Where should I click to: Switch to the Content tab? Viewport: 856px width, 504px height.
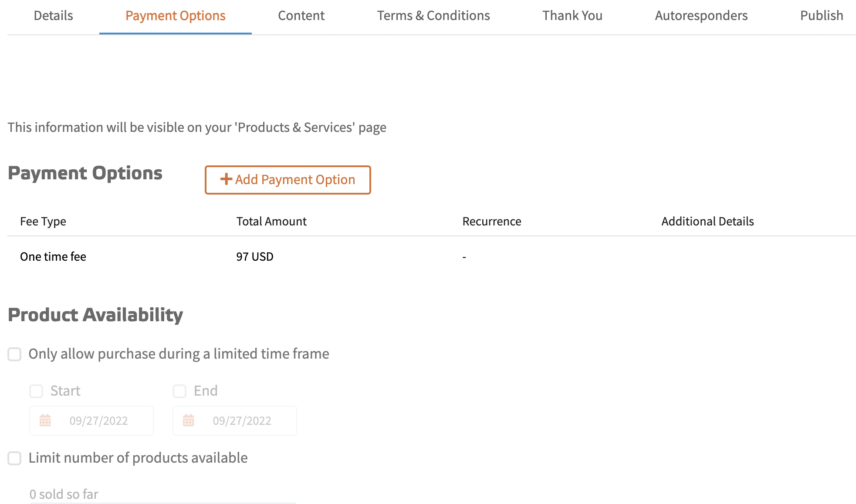(x=301, y=16)
